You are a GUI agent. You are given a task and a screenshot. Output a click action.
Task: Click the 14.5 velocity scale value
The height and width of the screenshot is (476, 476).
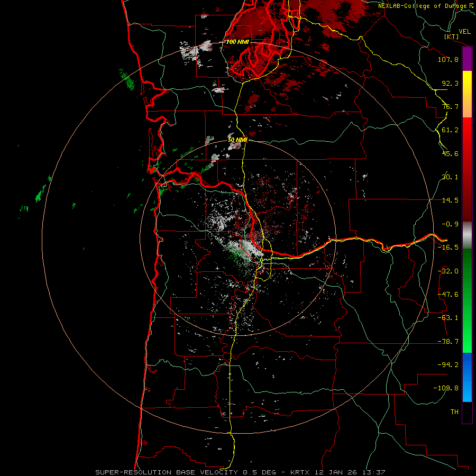(450, 200)
